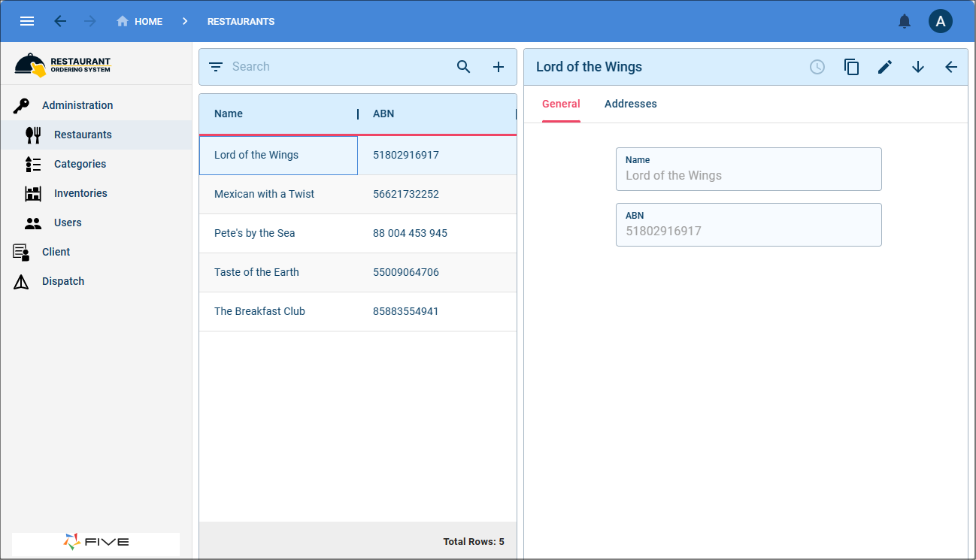Click the HOME breadcrumb link
Image resolution: width=976 pixels, height=560 pixels.
(148, 22)
